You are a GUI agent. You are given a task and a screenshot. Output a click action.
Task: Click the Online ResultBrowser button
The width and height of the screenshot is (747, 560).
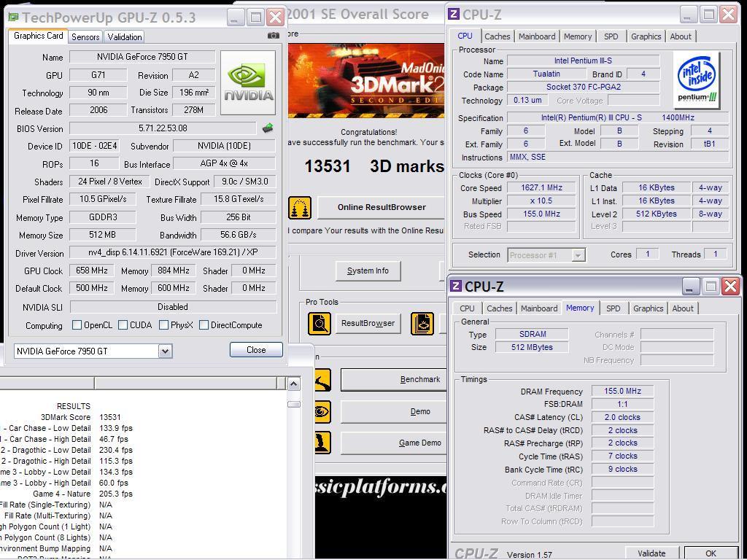point(381,207)
